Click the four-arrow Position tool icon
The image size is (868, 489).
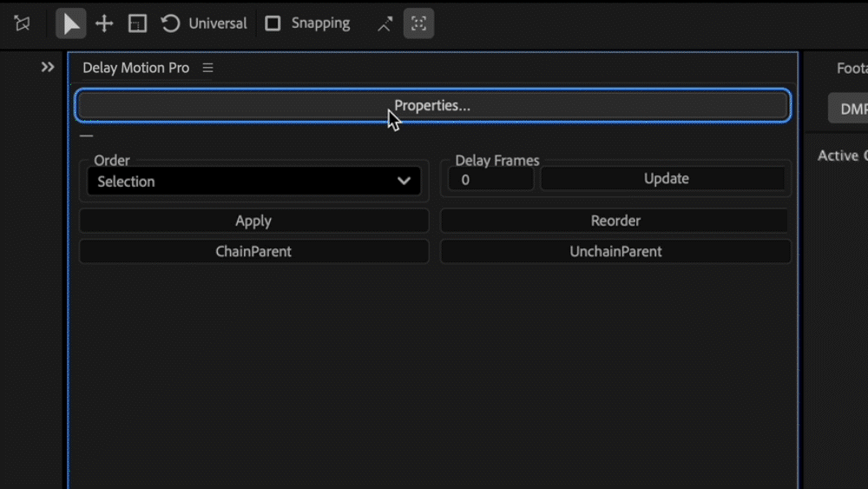click(104, 23)
